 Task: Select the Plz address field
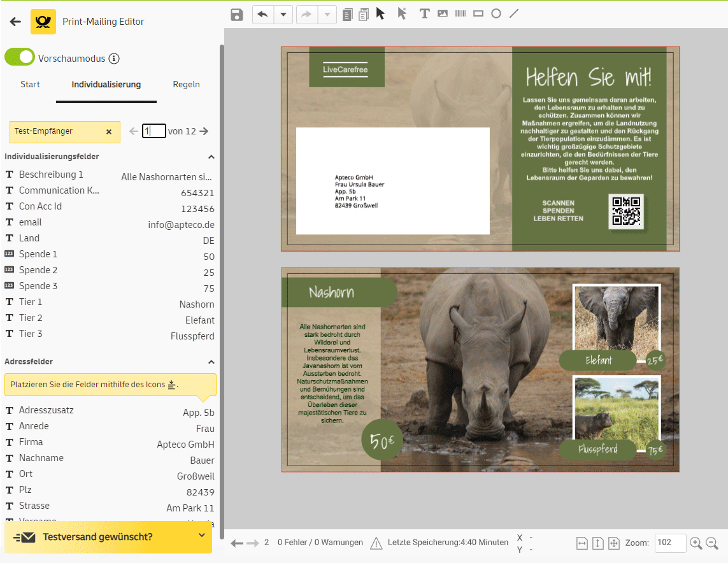[x=110, y=490]
